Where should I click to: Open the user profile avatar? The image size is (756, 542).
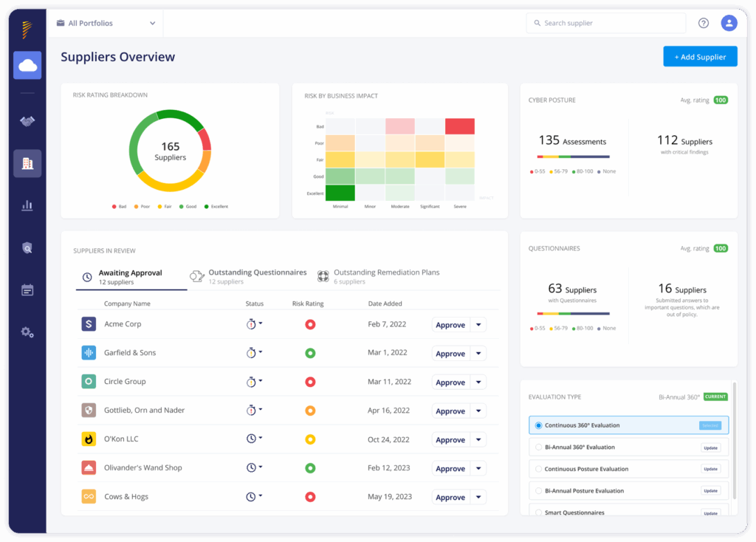[x=729, y=24]
